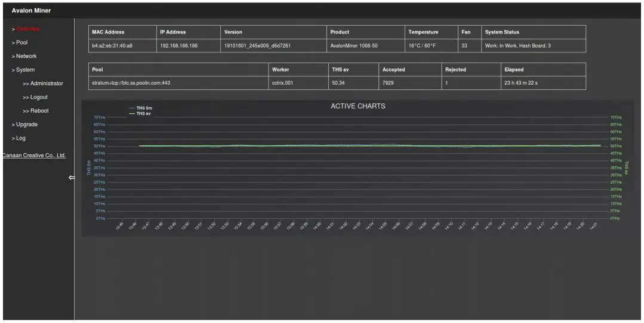The width and height of the screenshot is (644, 323).
Task: Toggle the THS av legend entry
Action: [x=140, y=114]
